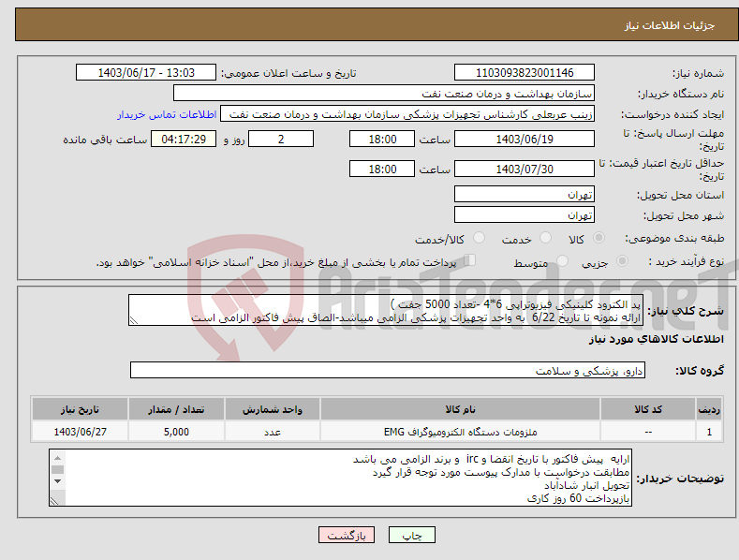
Task: Click the delivery province field تهران
Action: tap(525, 194)
